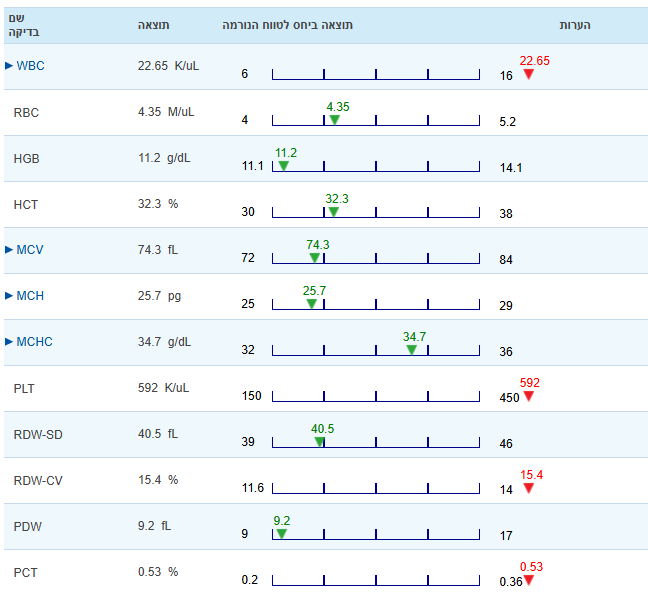Click the PLT upper limit 450

[x=509, y=398]
